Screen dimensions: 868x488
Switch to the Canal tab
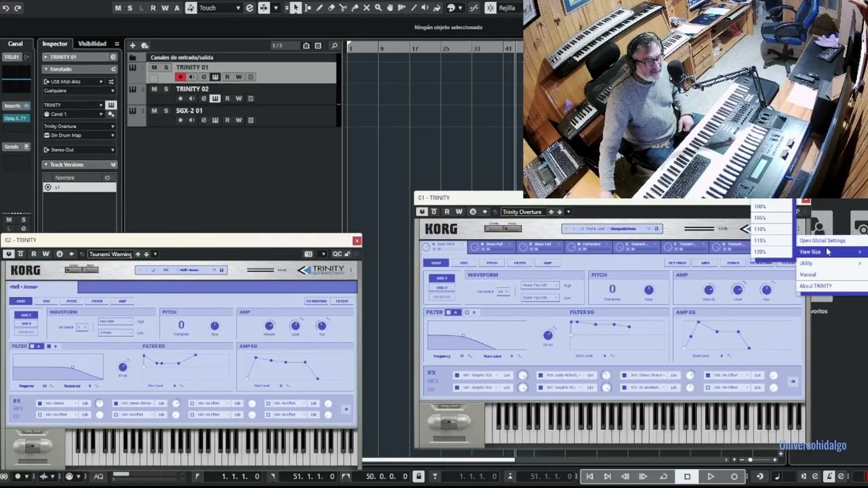coord(15,44)
